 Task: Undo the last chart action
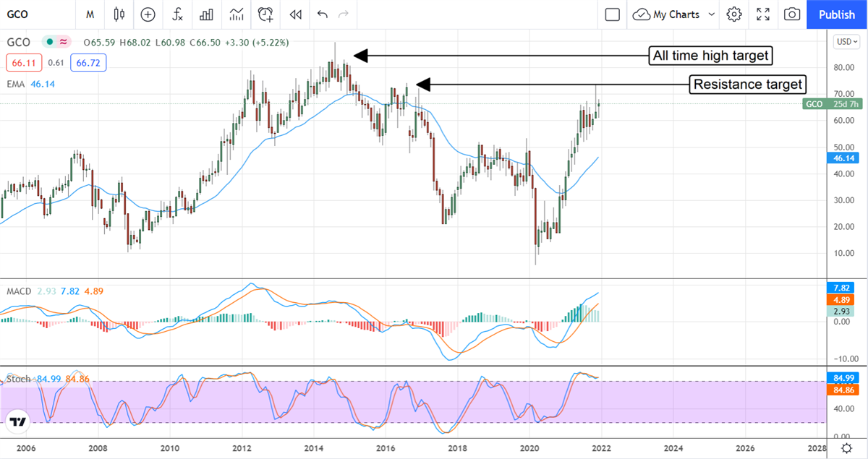(x=323, y=14)
